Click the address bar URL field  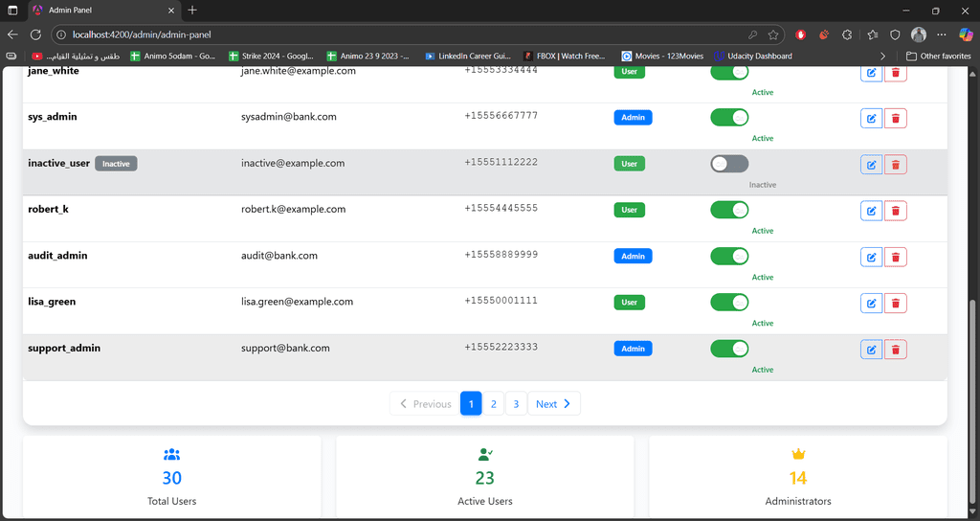[383, 34]
